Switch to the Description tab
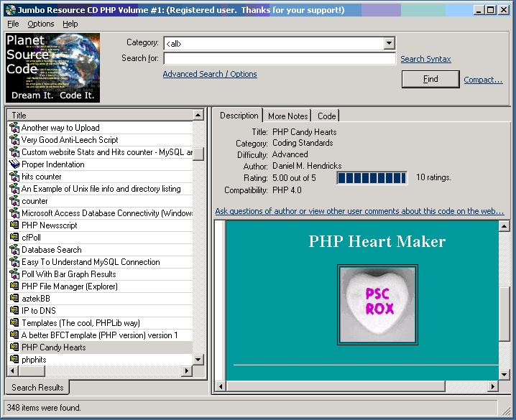Image resolution: width=516 pixels, height=420 pixels. (x=239, y=116)
